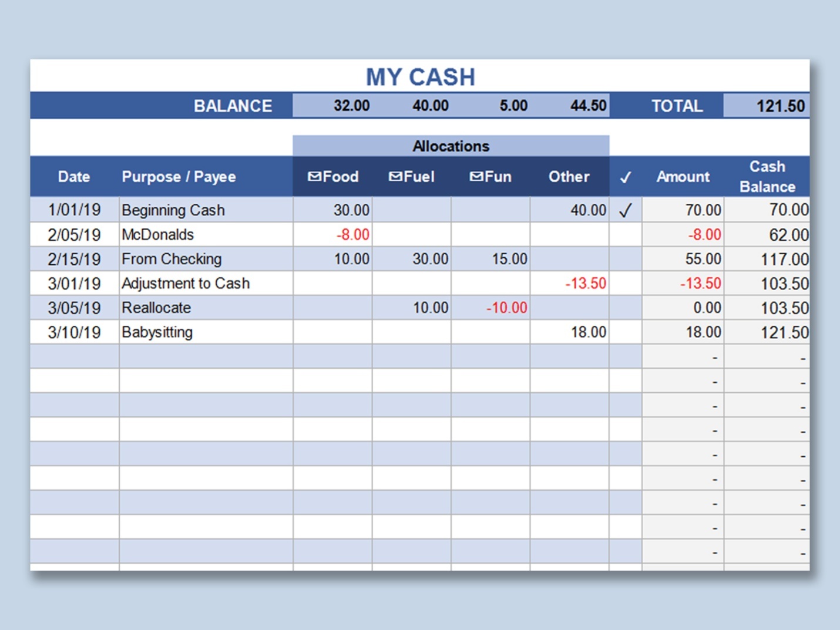The width and height of the screenshot is (840, 630).
Task: Toggle the checkmark in the Beginning Cash row
Action: coord(626,210)
